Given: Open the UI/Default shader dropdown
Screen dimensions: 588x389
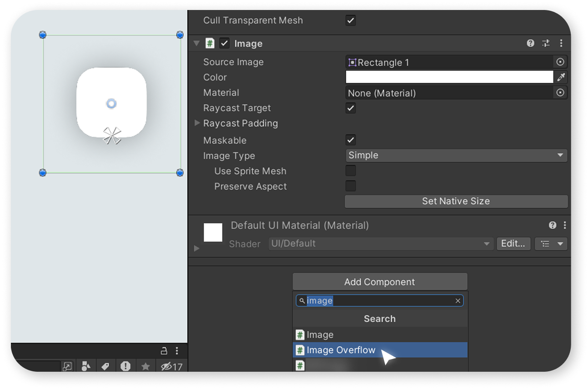Looking at the screenshot, I should [x=381, y=244].
